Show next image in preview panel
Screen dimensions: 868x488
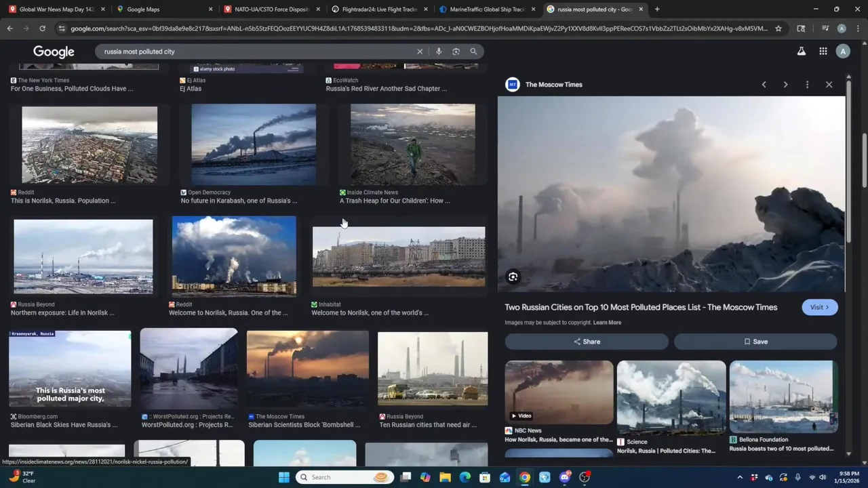point(785,85)
